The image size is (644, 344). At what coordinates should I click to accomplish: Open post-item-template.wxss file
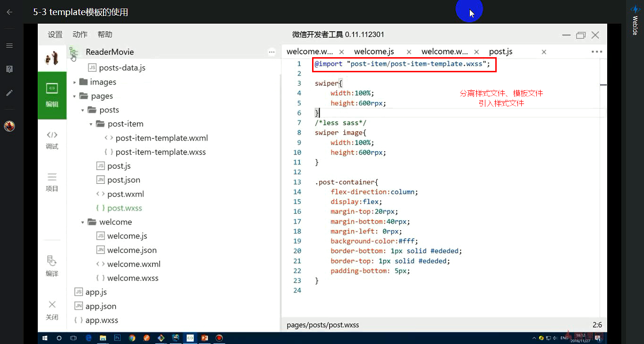tap(161, 152)
